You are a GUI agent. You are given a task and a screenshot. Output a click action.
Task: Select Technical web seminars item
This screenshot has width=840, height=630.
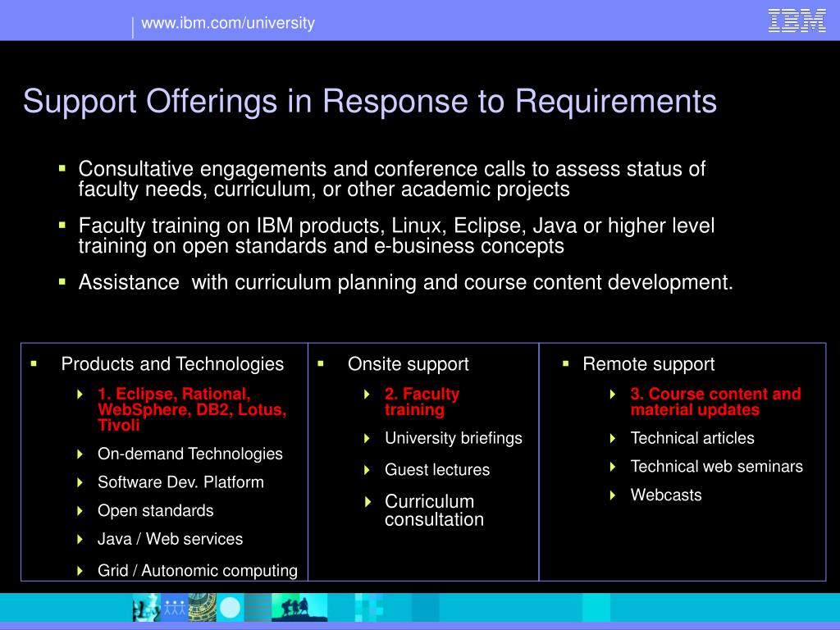(x=717, y=467)
